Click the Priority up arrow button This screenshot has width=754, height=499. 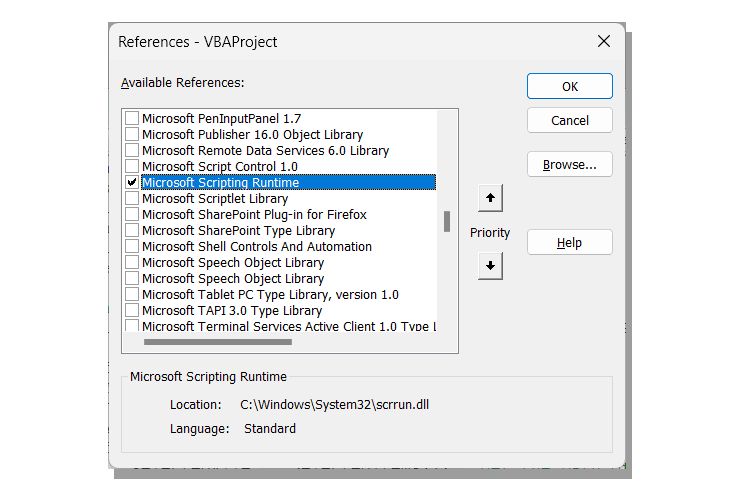click(490, 198)
